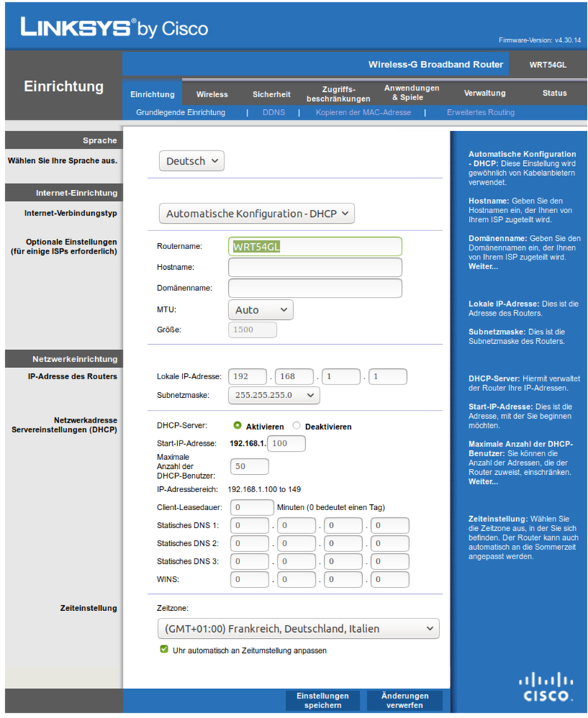Open the Zeitzone time zone dropdown
The image size is (588, 718).
[298, 629]
